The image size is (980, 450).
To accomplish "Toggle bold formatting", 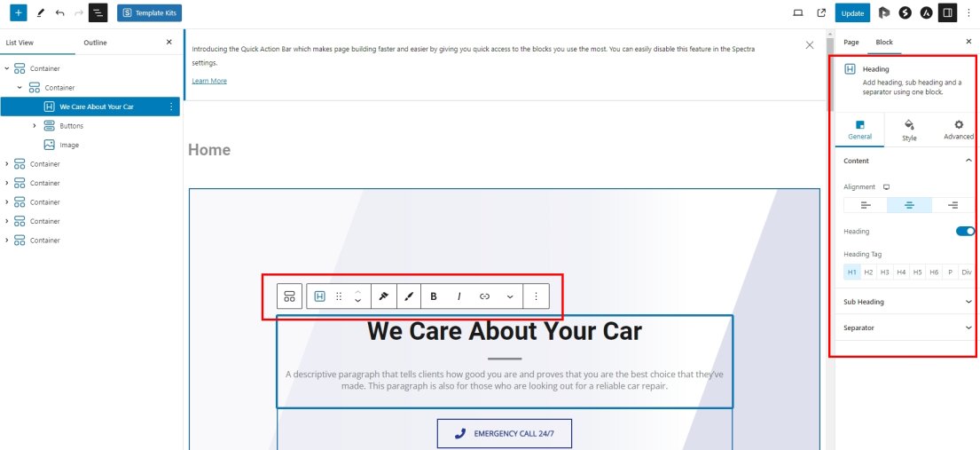I will pos(434,296).
